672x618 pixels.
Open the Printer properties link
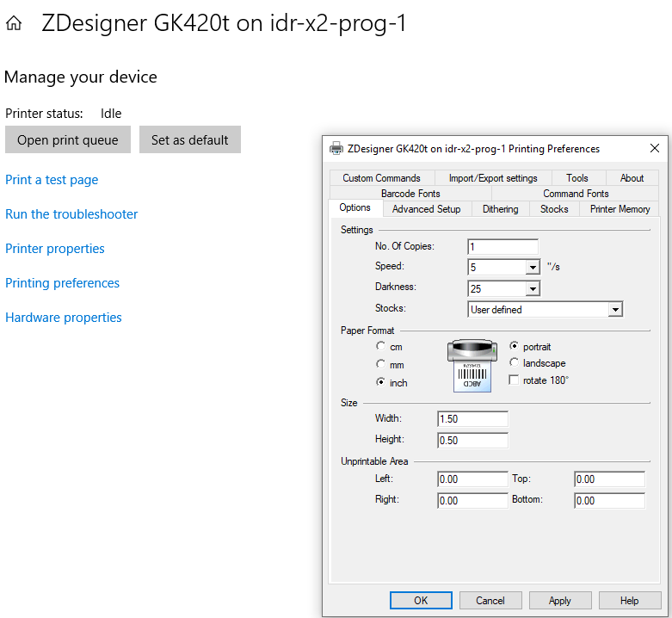(x=55, y=249)
